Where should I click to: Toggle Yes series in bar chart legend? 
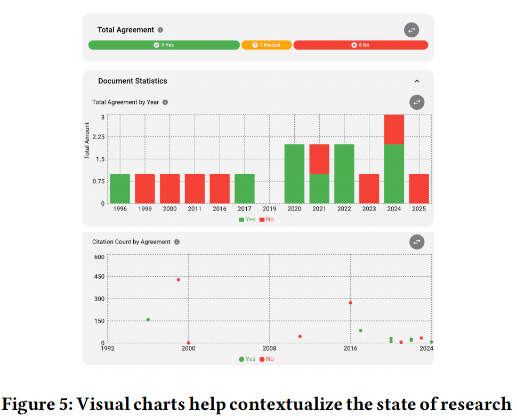(x=247, y=219)
